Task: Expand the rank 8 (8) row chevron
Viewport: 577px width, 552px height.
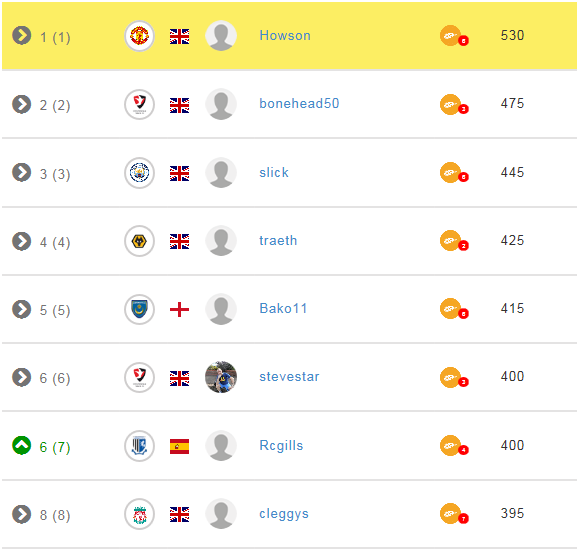Action: (x=21, y=514)
